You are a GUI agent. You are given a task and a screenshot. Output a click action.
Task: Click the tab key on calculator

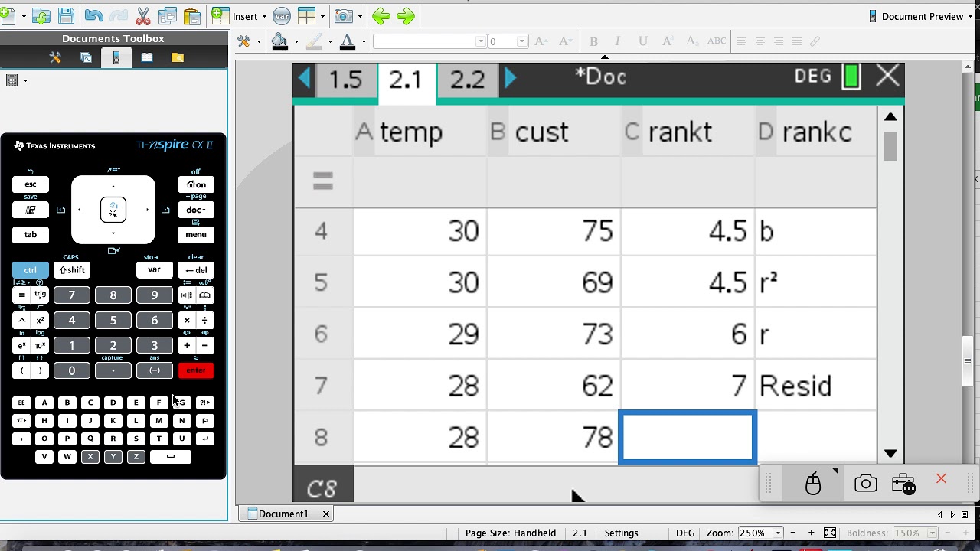click(31, 235)
